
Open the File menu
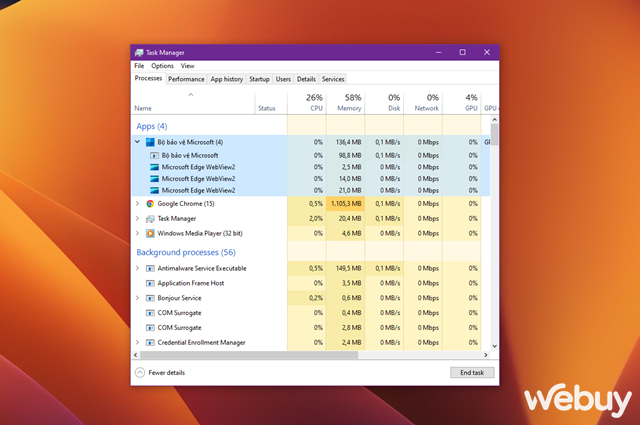pos(139,66)
